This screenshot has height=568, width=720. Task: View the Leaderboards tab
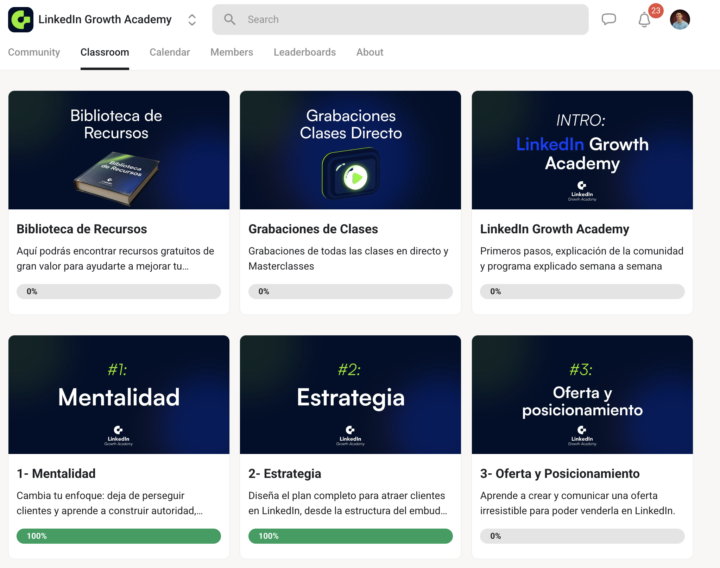304,52
